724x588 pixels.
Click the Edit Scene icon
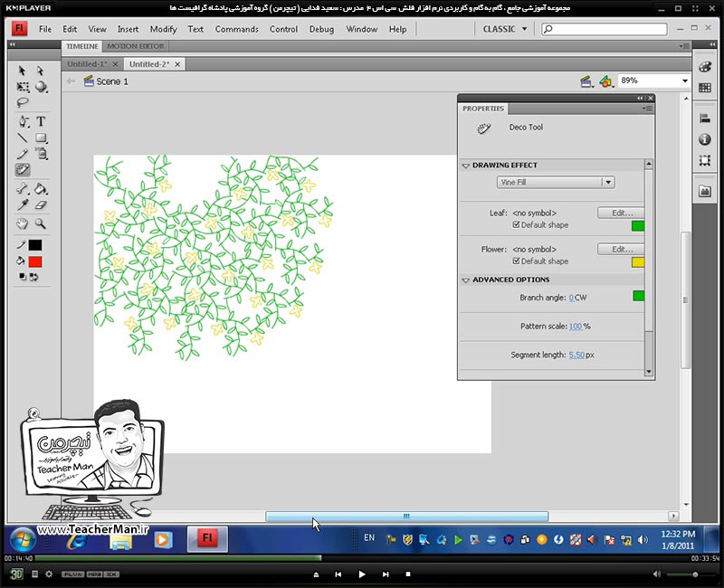tap(586, 81)
